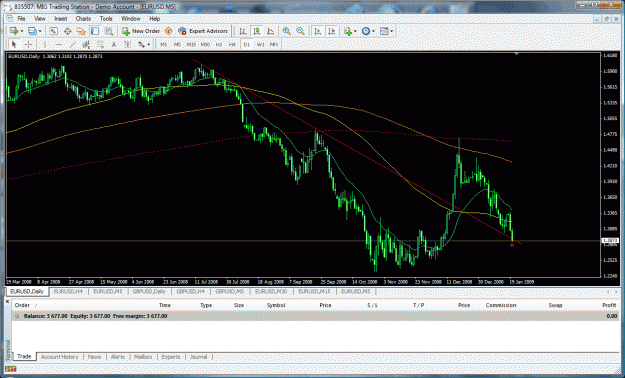Toggle the Data Window crosshair-target icon
The height and width of the screenshot is (378, 625).
(67, 31)
